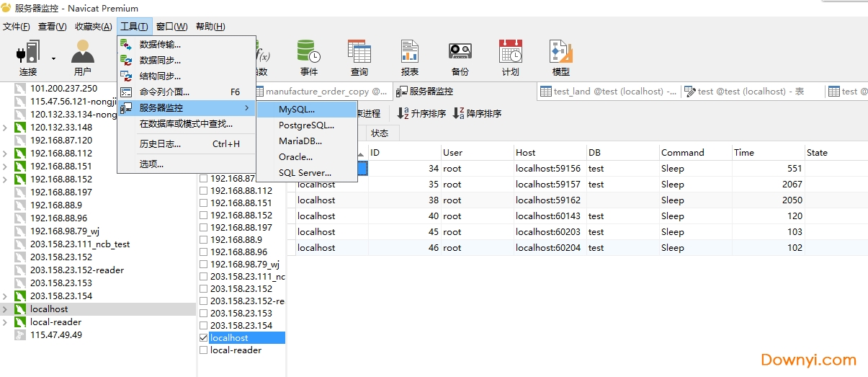The image size is (868, 377).
Task: Click the Schedule (计划) toolbar icon
Action: tap(510, 58)
